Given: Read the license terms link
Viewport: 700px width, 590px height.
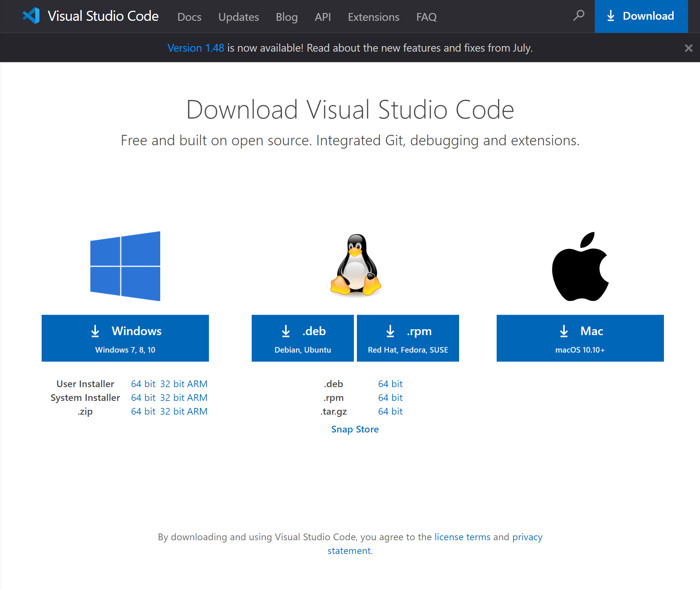Looking at the screenshot, I should coord(462,537).
